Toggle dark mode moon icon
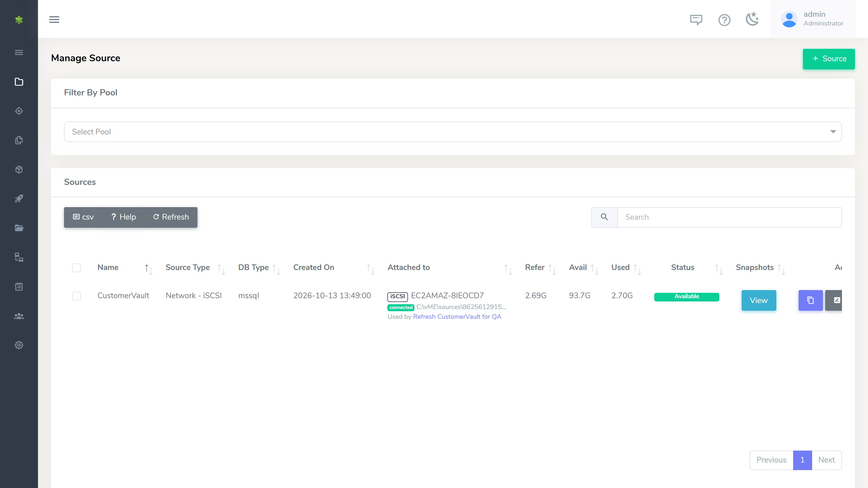The height and width of the screenshot is (488, 868). [752, 19]
